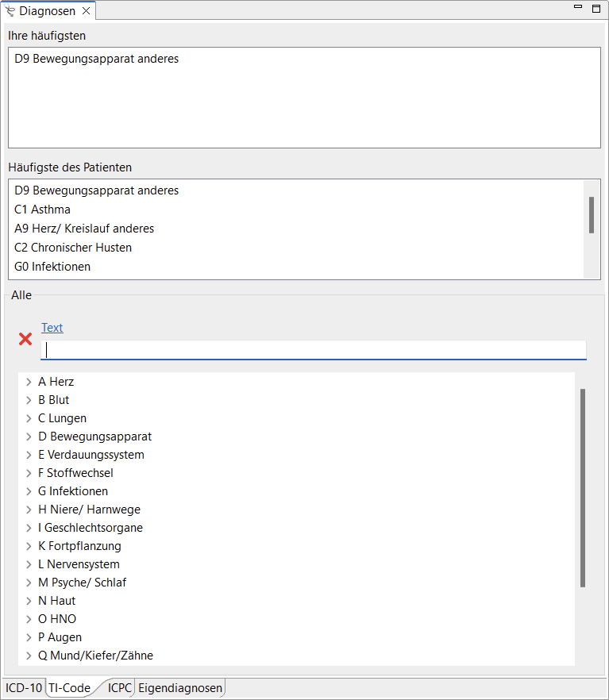Select D9 Bewegungsapparat anderes under Ihre häufigsten
Viewport: 609px width, 700px height.
96,59
